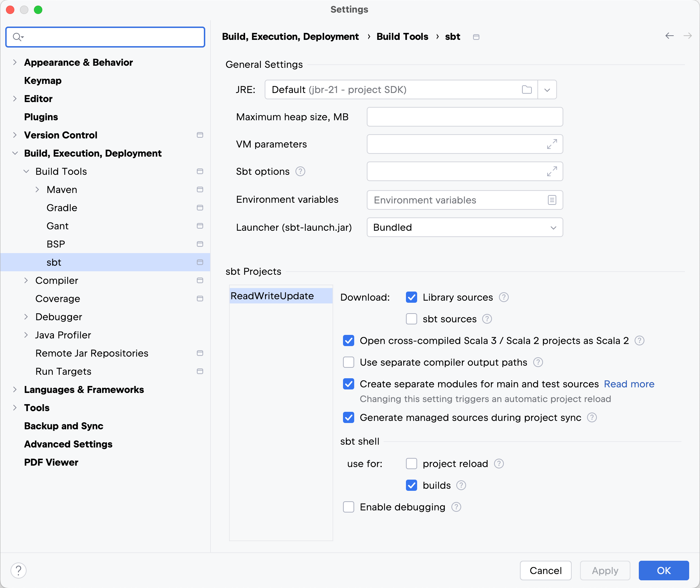
Task: Enable debugging for sbt shell
Action: point(348,507)
